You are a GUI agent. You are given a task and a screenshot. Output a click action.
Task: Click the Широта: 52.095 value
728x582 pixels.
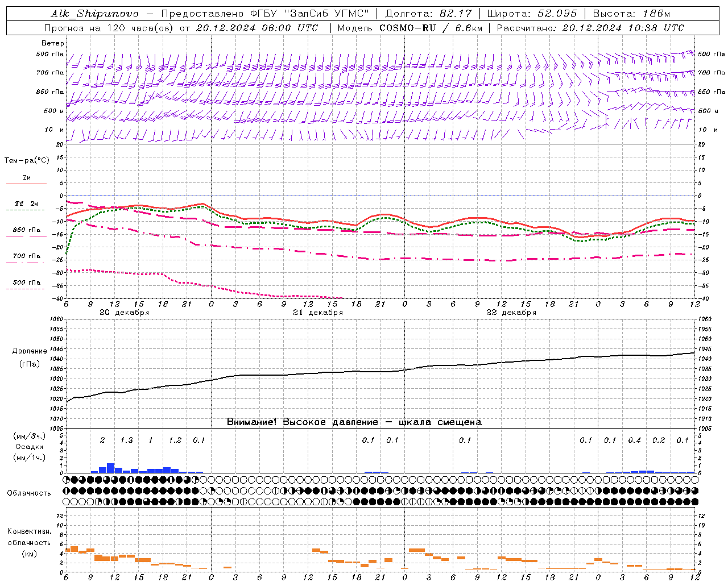(x=532, y=14)
